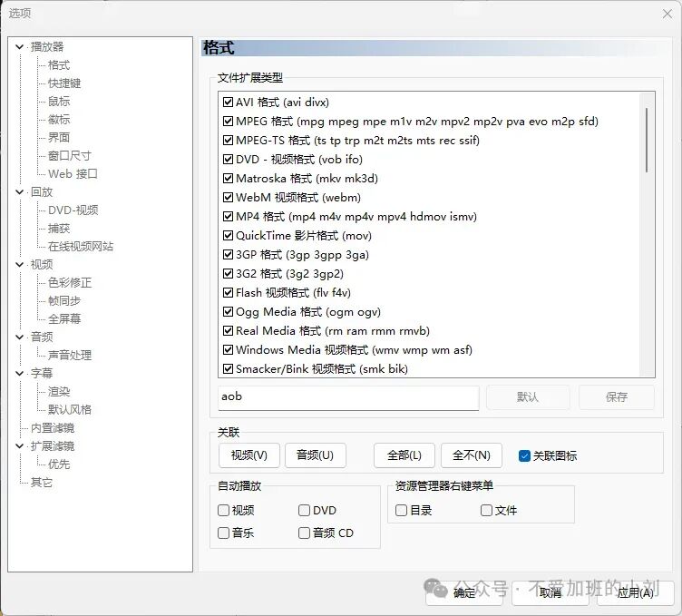Uncheck Real Media 格式 file type
This screenshot has height=616, width=682.
(228, 330)
